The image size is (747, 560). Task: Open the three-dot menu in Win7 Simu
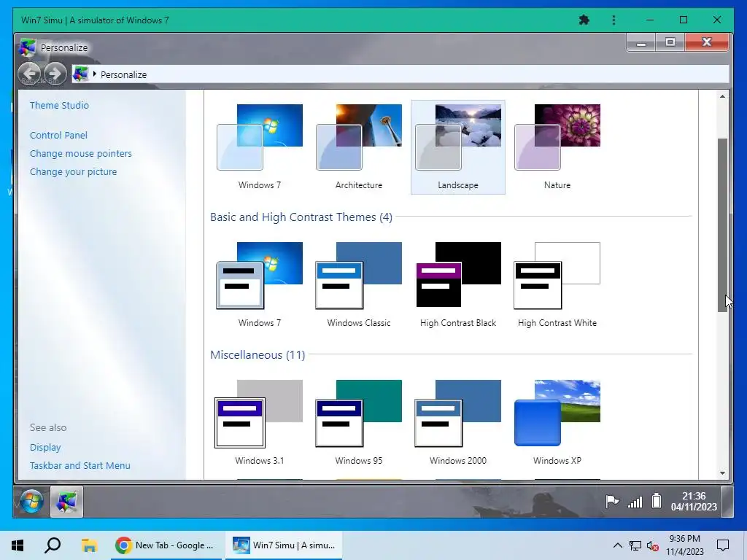(614, 20)
